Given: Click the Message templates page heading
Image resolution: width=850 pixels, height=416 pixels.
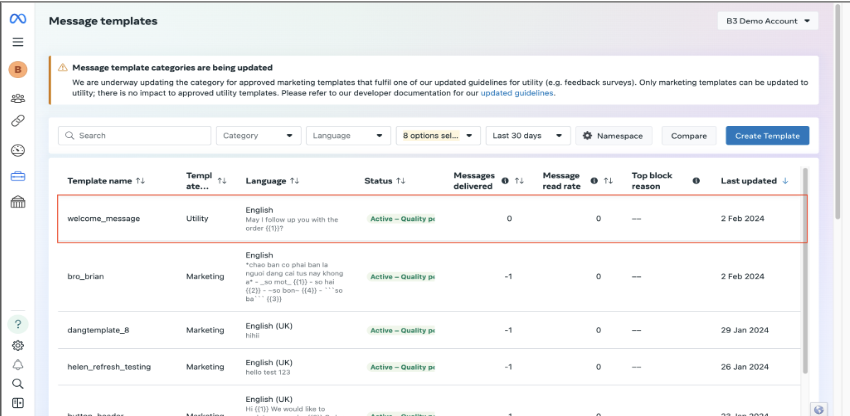Looking at the screenshot, I should point(103,21).
